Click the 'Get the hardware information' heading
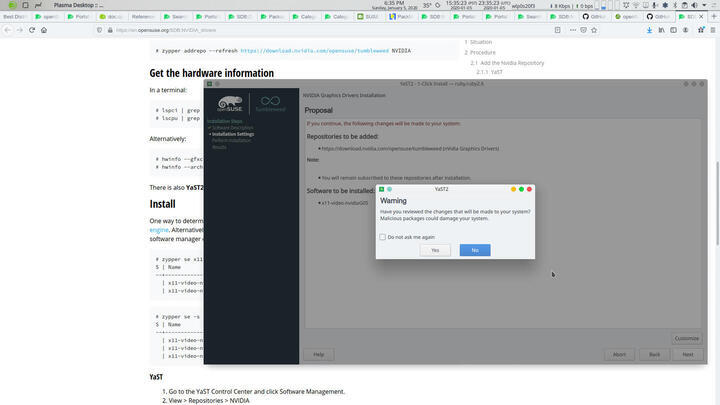720x405 pixels. [211, 73]
